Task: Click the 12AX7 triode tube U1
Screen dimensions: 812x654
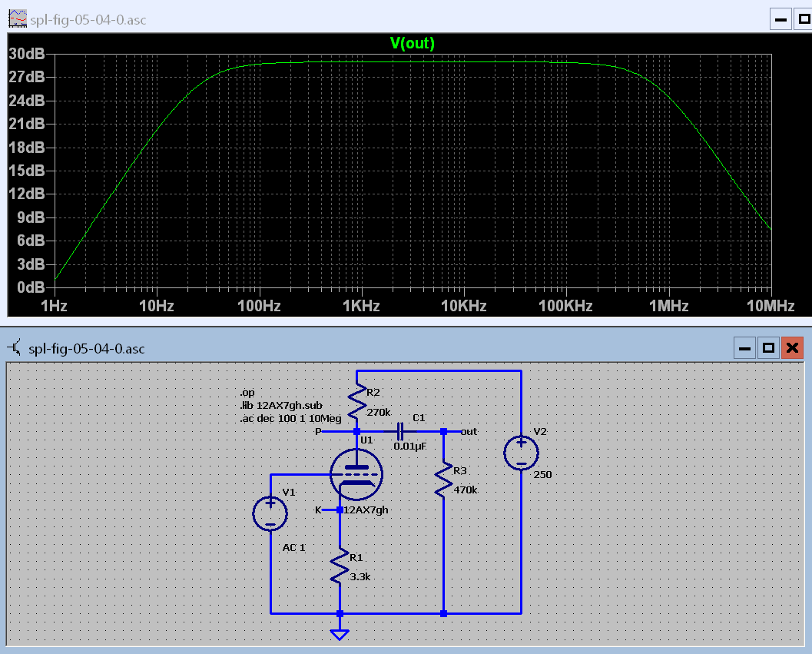Action: (x=356, y=473)
